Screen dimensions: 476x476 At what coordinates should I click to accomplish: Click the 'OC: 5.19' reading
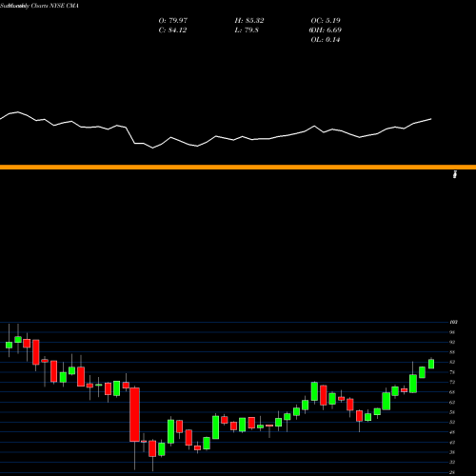(x=326, y=21)
